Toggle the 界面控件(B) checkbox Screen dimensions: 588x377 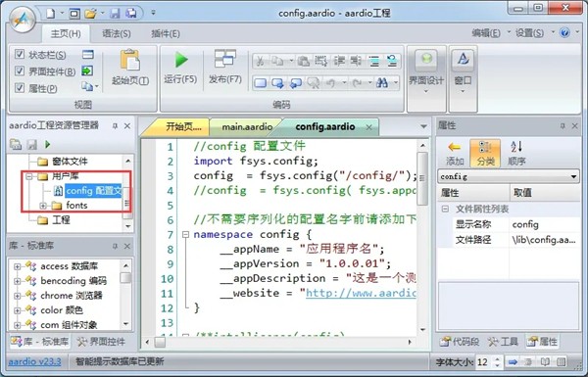[x=20, y=71]
